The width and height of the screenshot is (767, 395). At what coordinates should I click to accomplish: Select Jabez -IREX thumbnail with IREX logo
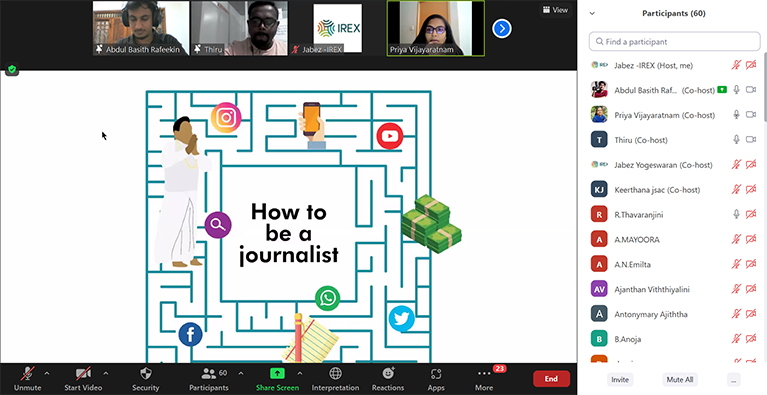pyautogui.click(x=338, y=28)
